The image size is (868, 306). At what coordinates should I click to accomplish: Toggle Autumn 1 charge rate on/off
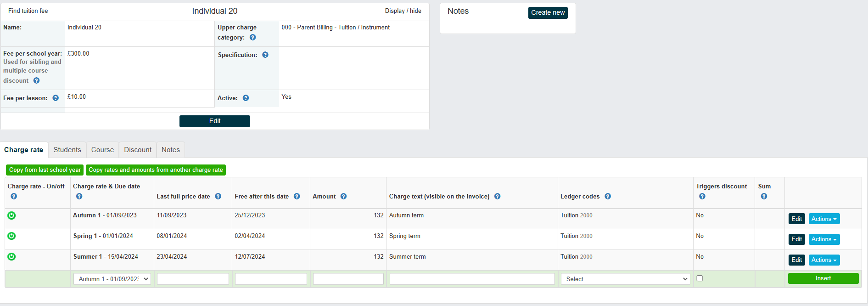coord(11,215)
